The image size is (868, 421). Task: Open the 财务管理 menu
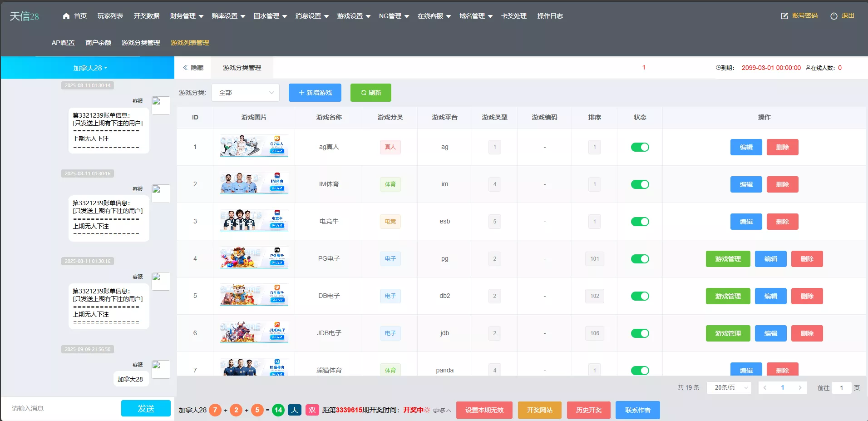tap(187, 16)
